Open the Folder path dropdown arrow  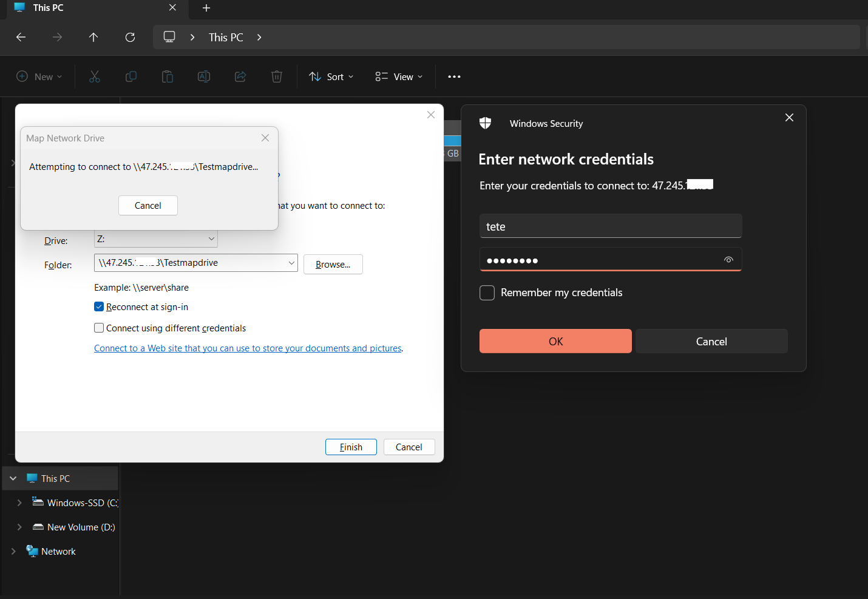coord(291,263)
